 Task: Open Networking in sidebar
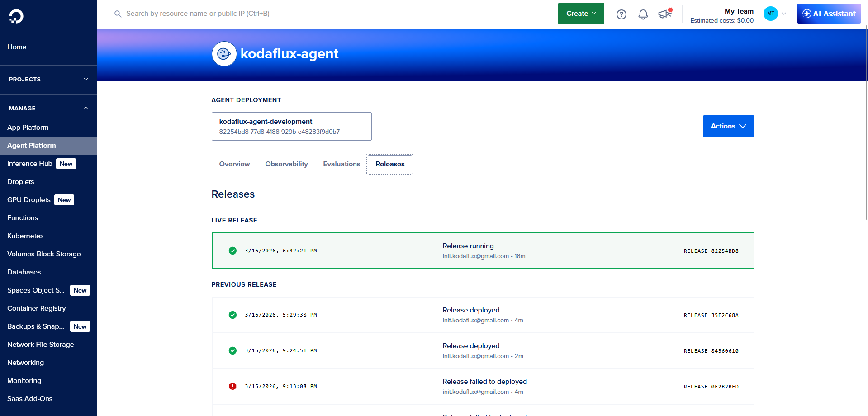26,363
